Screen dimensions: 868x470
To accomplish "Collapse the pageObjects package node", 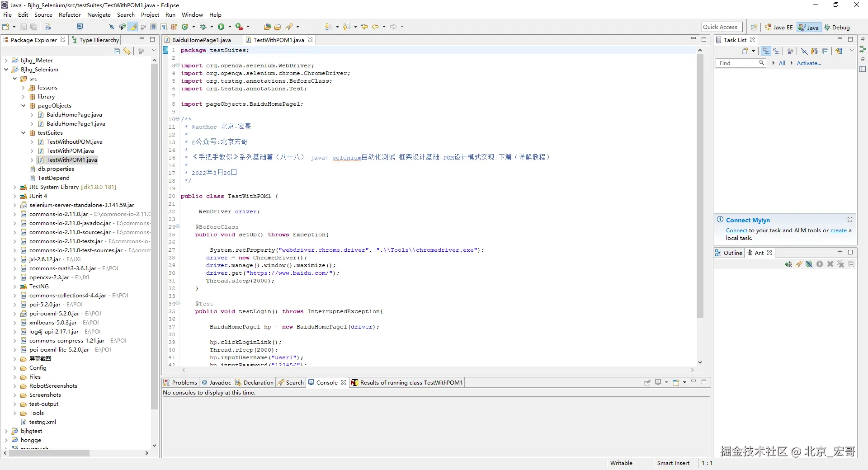I will (24, 106).
